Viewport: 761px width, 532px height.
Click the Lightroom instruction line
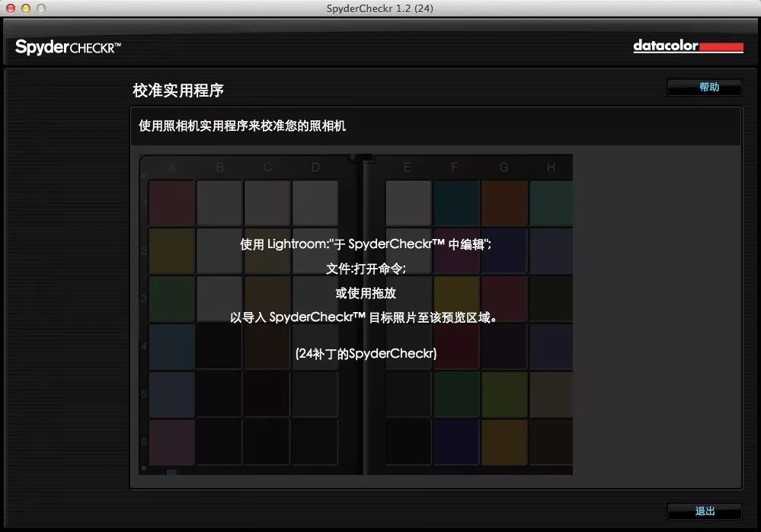pos(366,244)
